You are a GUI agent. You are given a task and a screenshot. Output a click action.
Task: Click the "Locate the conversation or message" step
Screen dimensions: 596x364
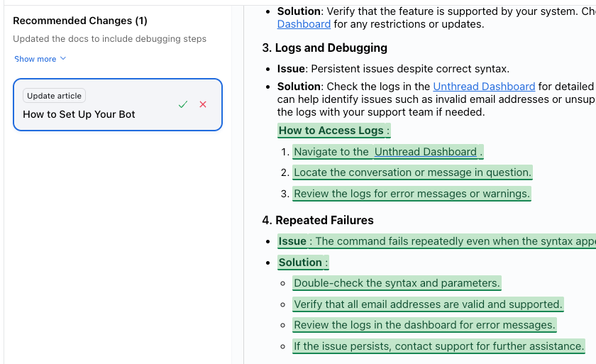tap(412, 172)
